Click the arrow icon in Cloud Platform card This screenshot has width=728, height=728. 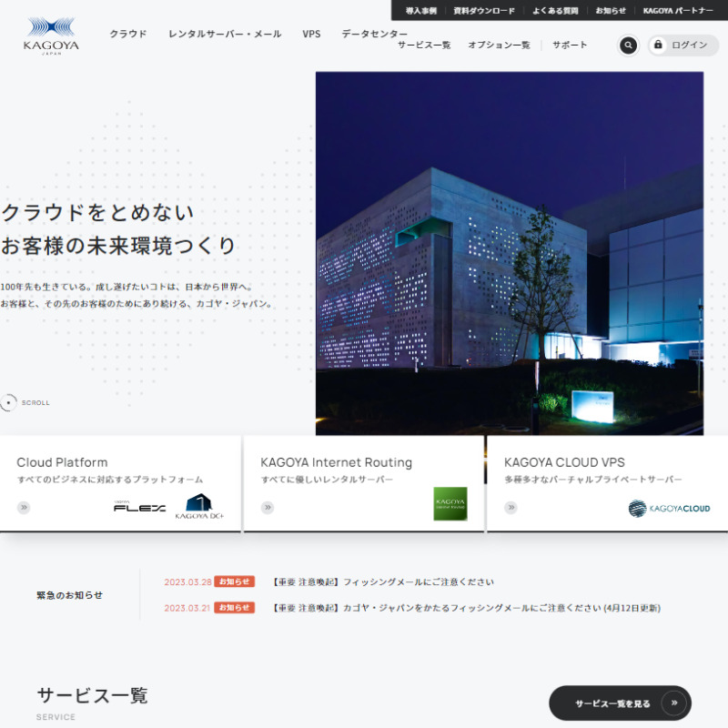[x=24, y=508]
